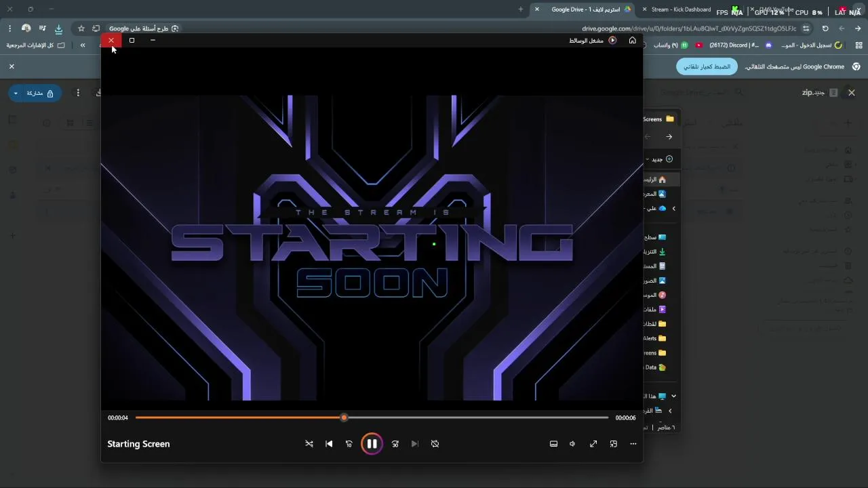Switch to Stream - Kick Dashboard tab
Screen dimensions: 868x488
coord(681,9)
